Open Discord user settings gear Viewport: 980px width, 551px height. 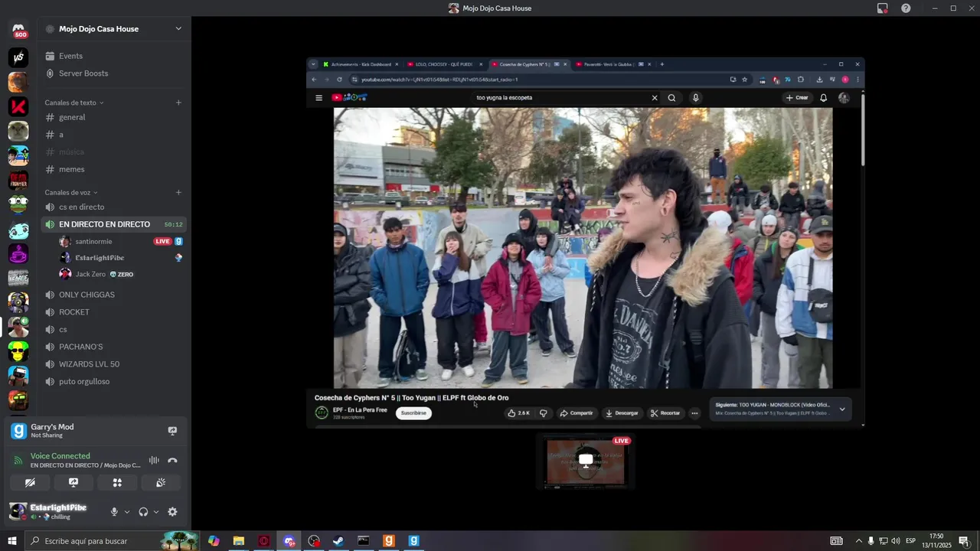(172, 512)
